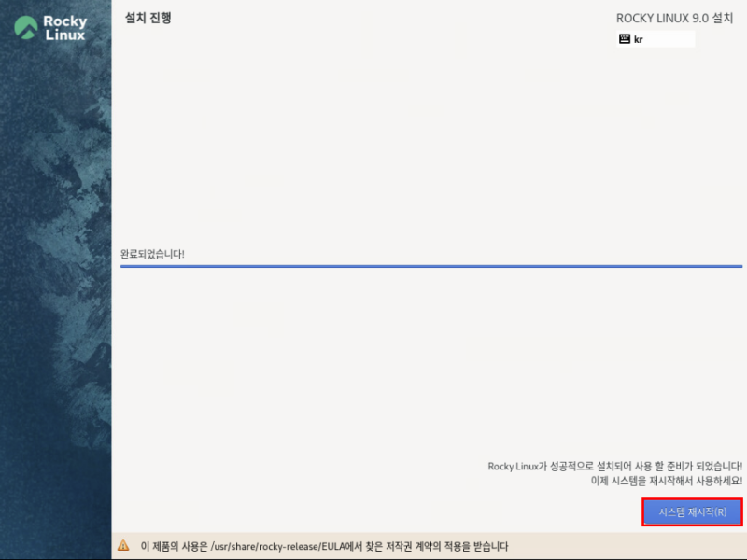Click the 설치 진행 heading
This screenshot has width=747, height=560.
(x=148, y=18)
